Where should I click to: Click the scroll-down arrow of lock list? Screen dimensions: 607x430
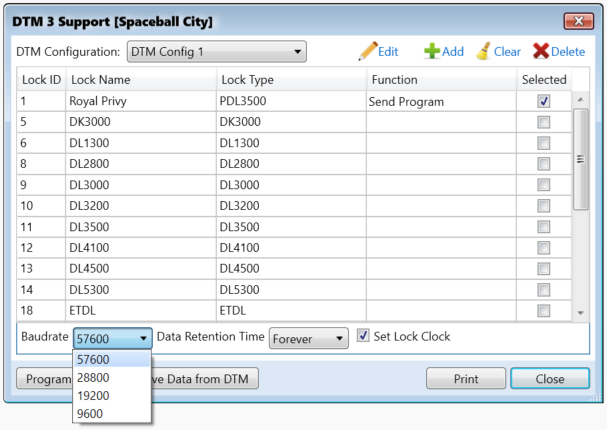(580, 313)
